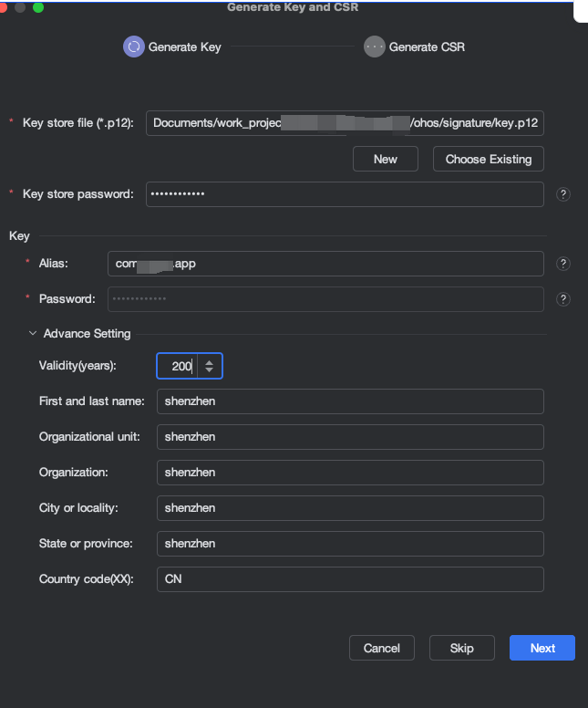The width and height of the screenshot is (588, 708).
Task: Focus the Key store password field
Action: click(x=345, y=194)
